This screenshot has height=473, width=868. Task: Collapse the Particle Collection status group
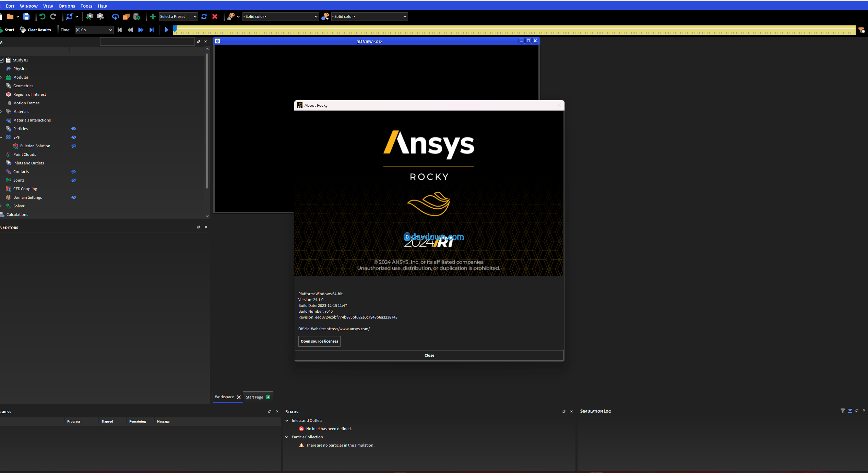pos(287,437)
